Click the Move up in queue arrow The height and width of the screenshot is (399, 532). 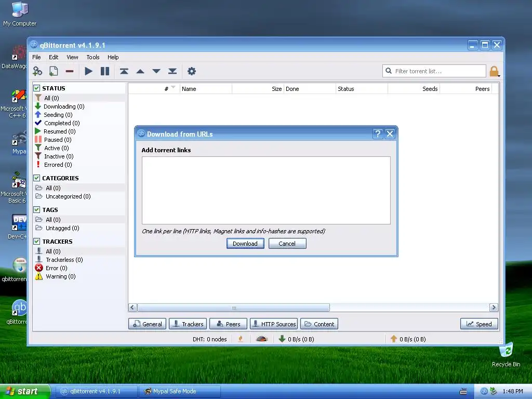[x=140, y=71]
